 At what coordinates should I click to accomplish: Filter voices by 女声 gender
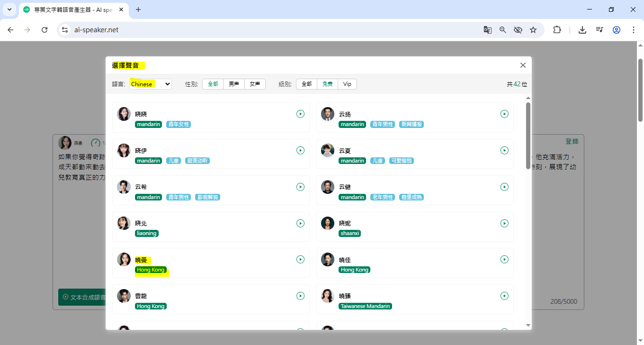[x=255, y=84]
